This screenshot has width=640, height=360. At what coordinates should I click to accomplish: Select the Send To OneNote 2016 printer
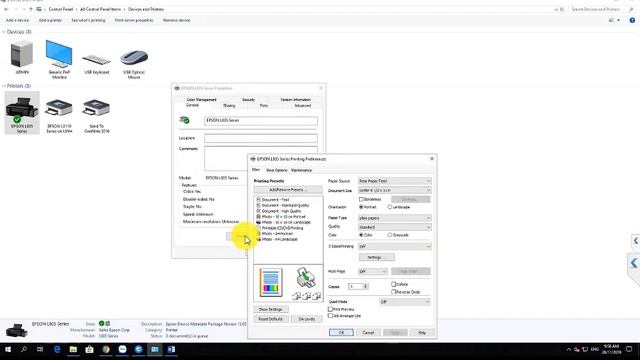click(96, 115)
